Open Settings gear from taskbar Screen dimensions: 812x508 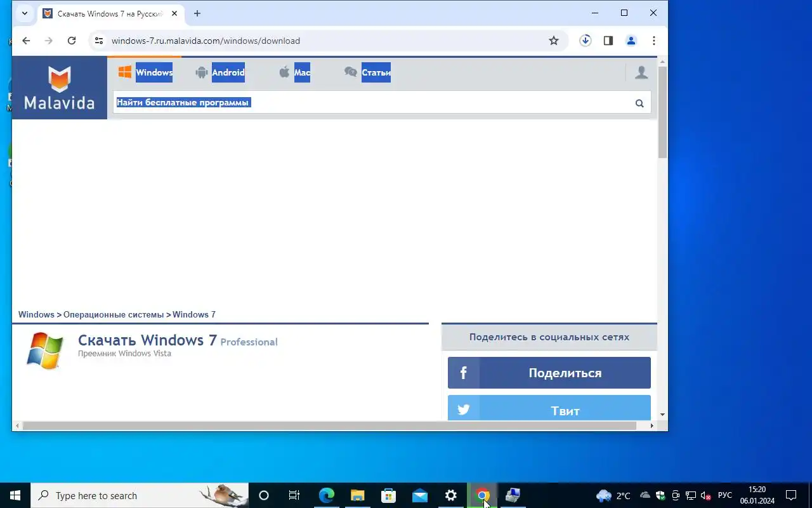point(450,495)
